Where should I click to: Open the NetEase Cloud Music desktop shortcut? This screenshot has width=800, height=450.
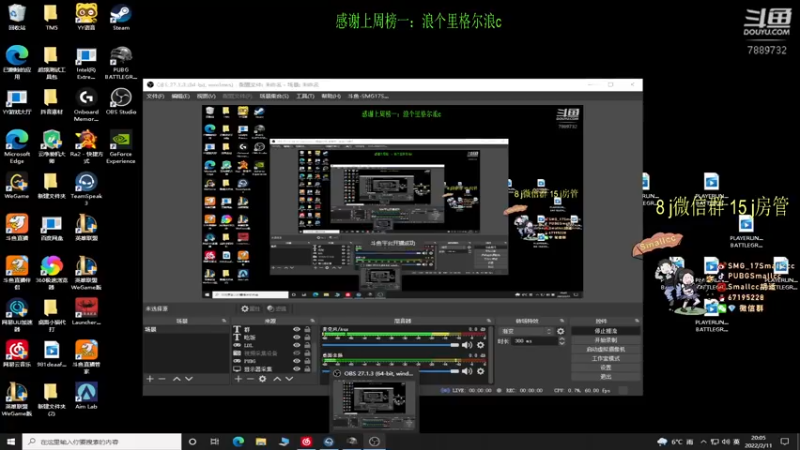click(x=17, y=354)
